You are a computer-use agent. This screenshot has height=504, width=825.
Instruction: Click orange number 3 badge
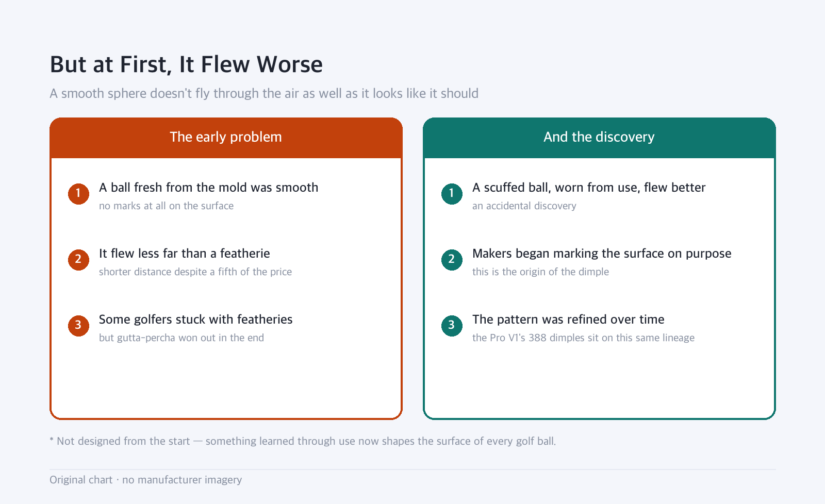[78, 326]
